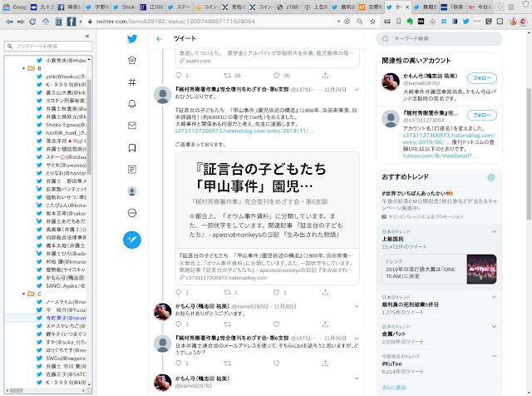Open the Twitter Home timeline icon
The width and height of the screenshot is (532, 396).
click(x=132, y=61)
